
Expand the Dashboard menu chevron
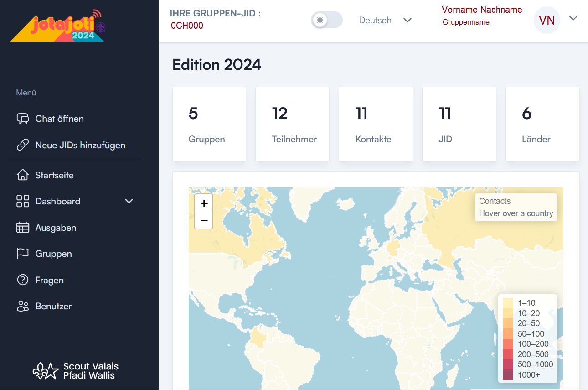coord(129,201)
